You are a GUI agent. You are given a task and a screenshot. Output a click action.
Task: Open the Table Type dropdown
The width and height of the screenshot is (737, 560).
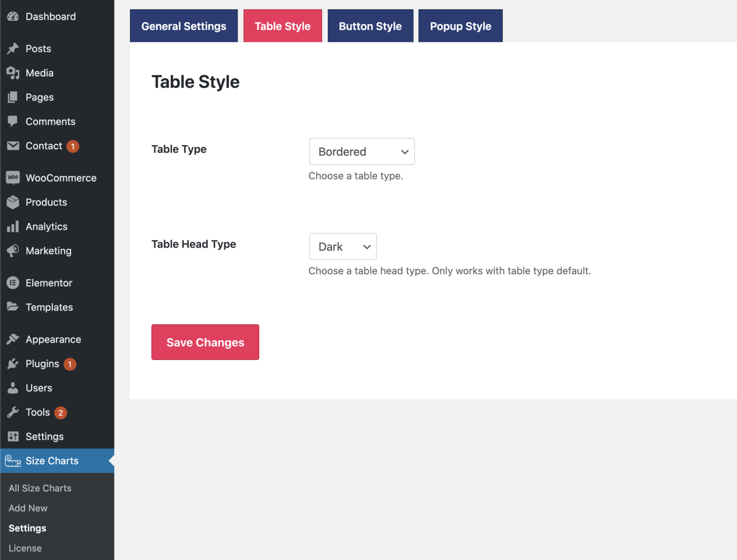pos(361,151)
